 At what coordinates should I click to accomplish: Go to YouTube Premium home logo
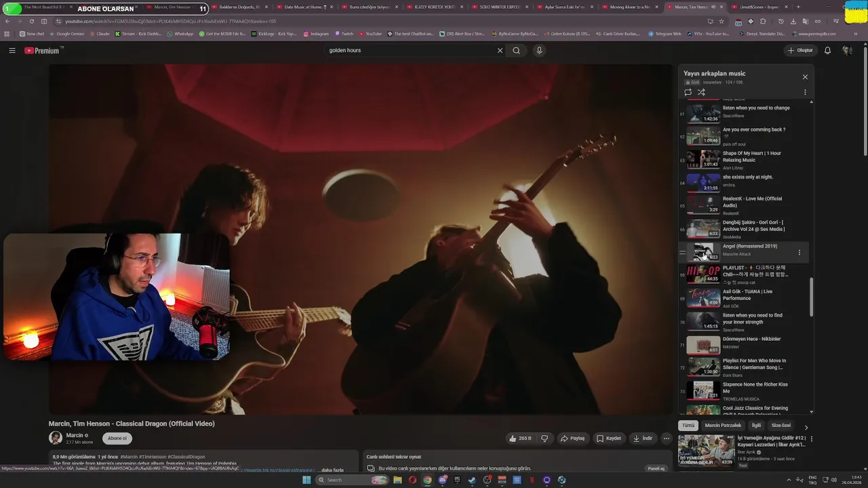[43, 50]
